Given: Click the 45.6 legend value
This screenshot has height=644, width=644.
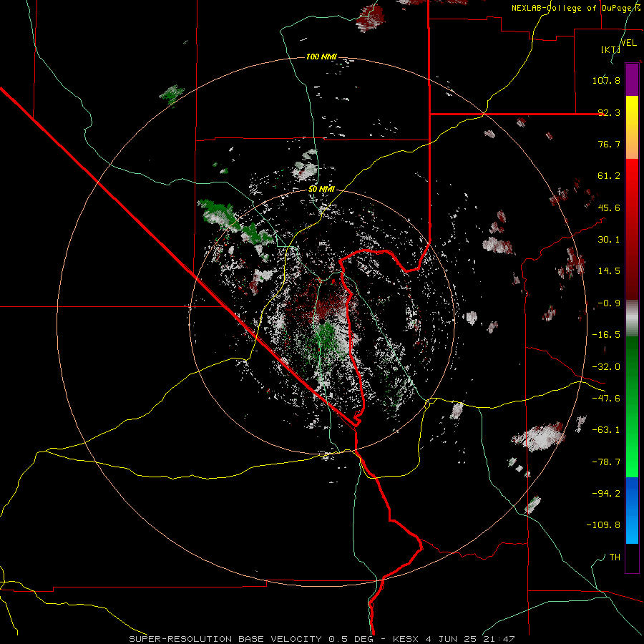Looking at the screenshot, I should tap(609, 208).
